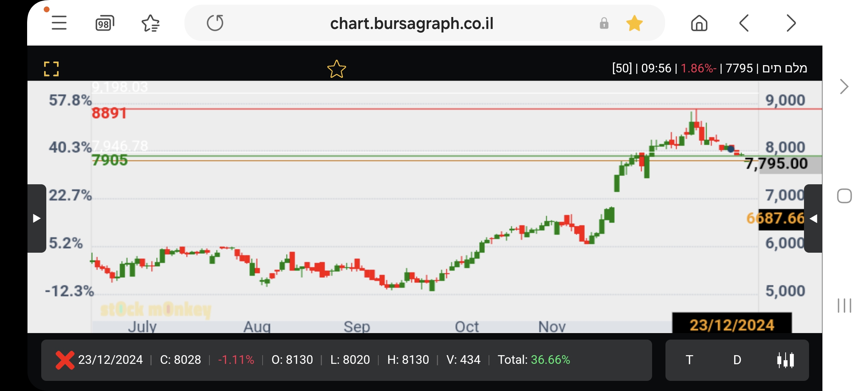Click the 8891 red resistance line label
This screenshot has height=391, width=868.
click(109, 113)
